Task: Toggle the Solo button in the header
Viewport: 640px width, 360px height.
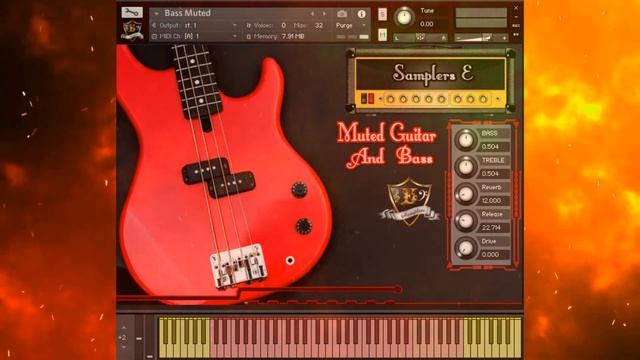Action: [x=382, y=14]
